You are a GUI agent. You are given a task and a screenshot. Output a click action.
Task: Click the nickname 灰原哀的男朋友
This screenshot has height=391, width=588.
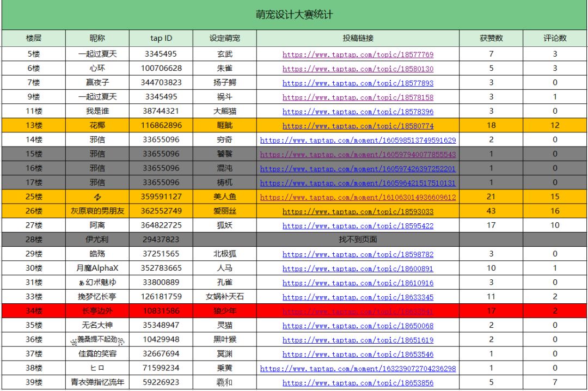pyautogui.click(x=97, y=211)
